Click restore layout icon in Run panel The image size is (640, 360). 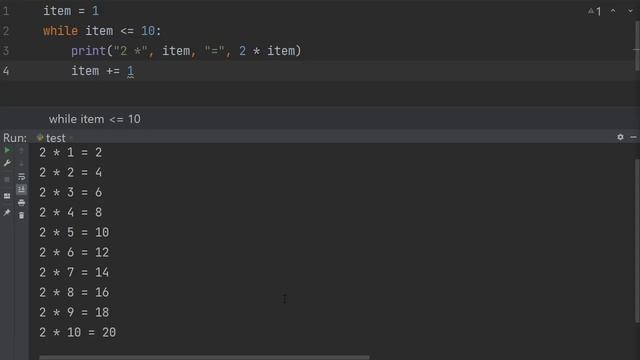7,196
